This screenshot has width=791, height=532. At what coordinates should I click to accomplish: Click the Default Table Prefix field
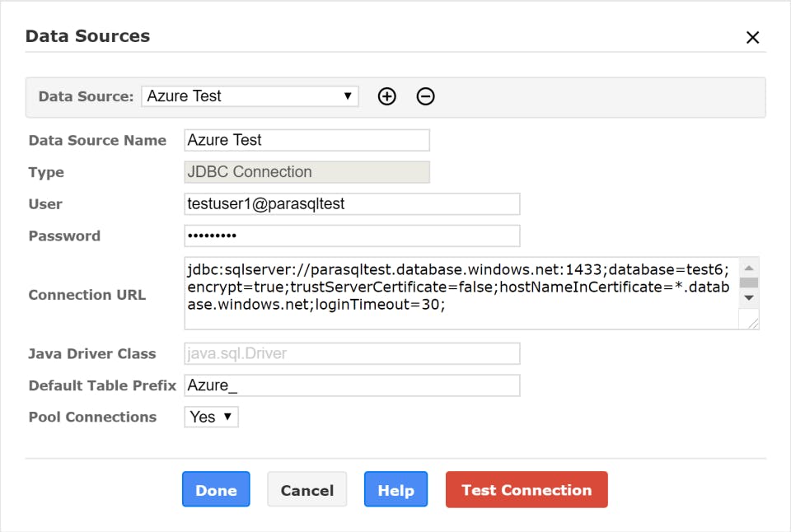click(x=352, y=385)
